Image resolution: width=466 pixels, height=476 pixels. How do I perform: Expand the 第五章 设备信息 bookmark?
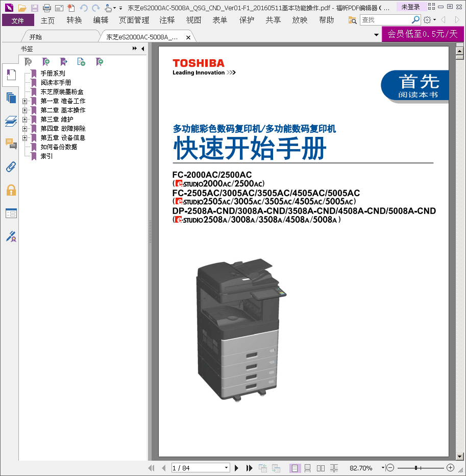[x=24, y=138]
